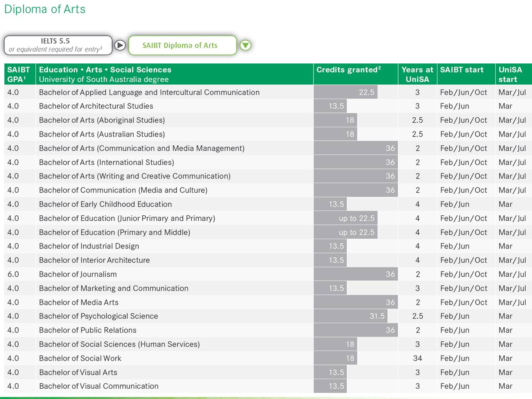Select Bachelor of Arts (Communication and Media Management)

[x=142, y=148]
